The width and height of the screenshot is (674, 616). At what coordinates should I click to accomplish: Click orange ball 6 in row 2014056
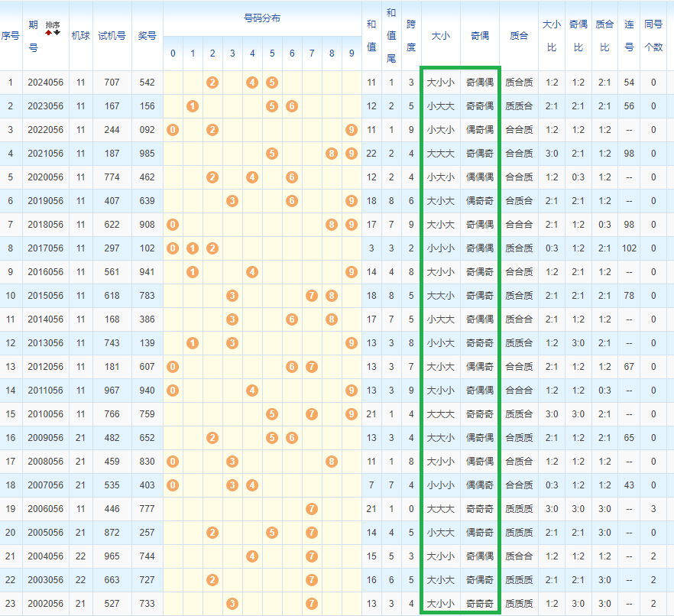pyautogui.click(x=292, y=319)
